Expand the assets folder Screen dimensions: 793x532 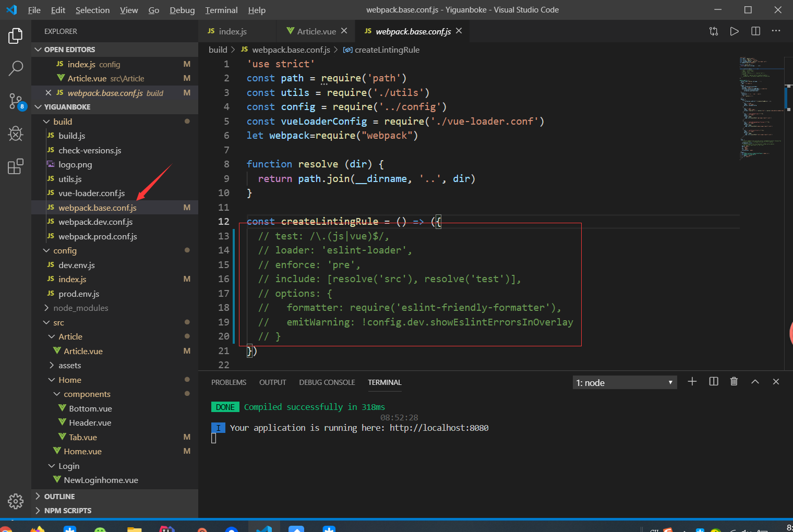(115, 366)
